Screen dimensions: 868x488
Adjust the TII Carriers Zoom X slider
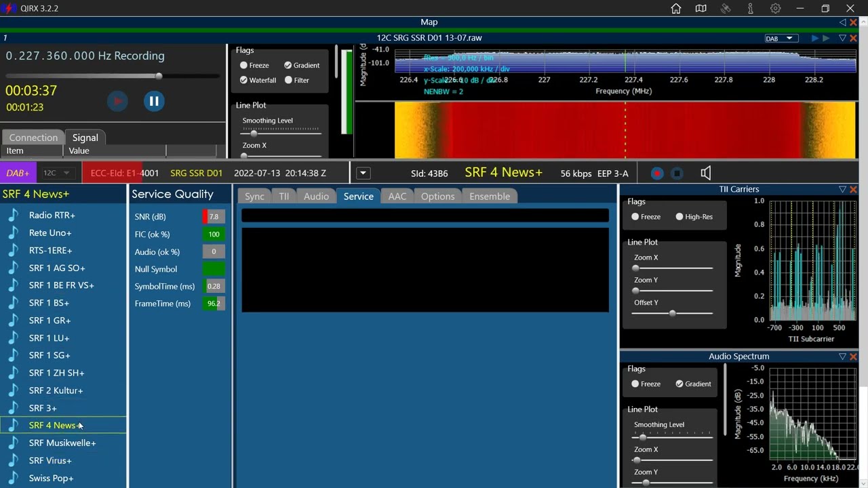(673, 268)
